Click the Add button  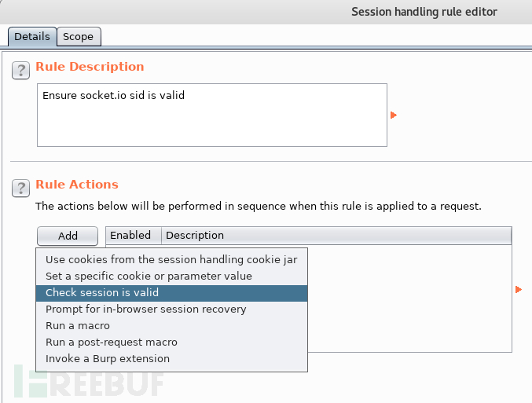coord(68,236)
